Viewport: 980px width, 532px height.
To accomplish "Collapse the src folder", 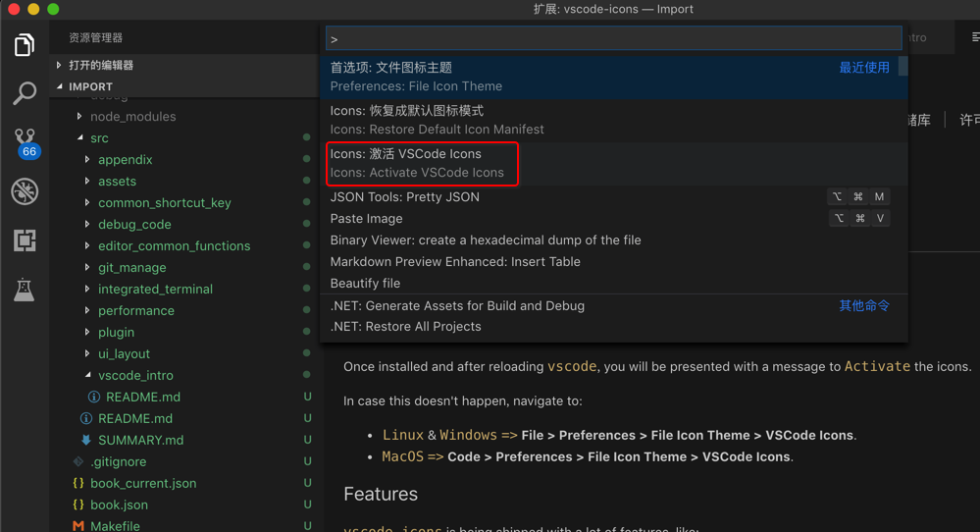I will [x=80, y=137].
